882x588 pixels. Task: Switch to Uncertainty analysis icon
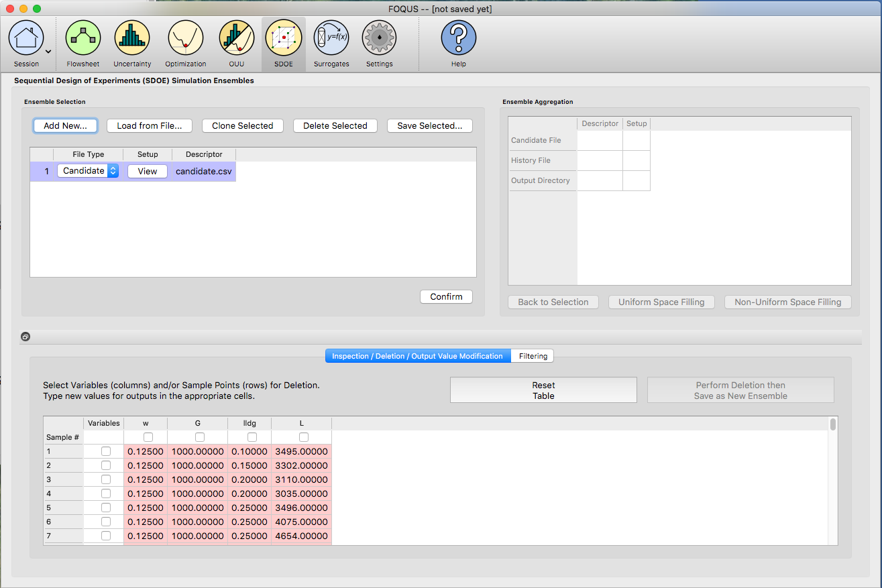(132, 38)
